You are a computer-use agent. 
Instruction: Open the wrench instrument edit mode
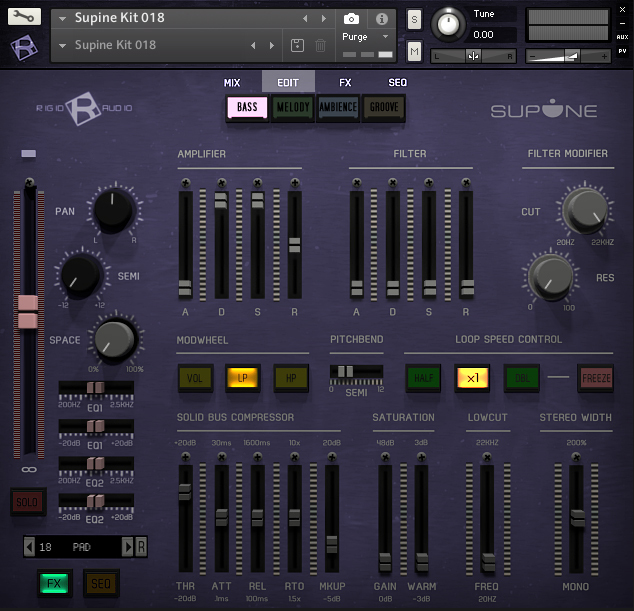tap(25, 17)
